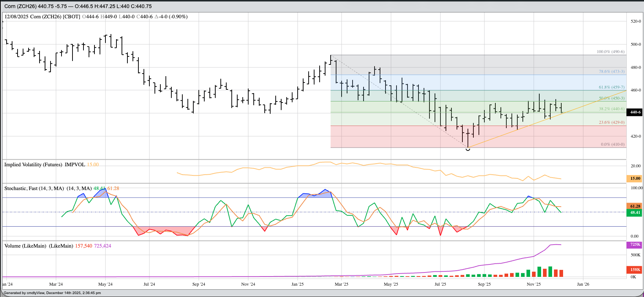
Task: Click the Jan '26 date axis label
Action: (583, 284)
